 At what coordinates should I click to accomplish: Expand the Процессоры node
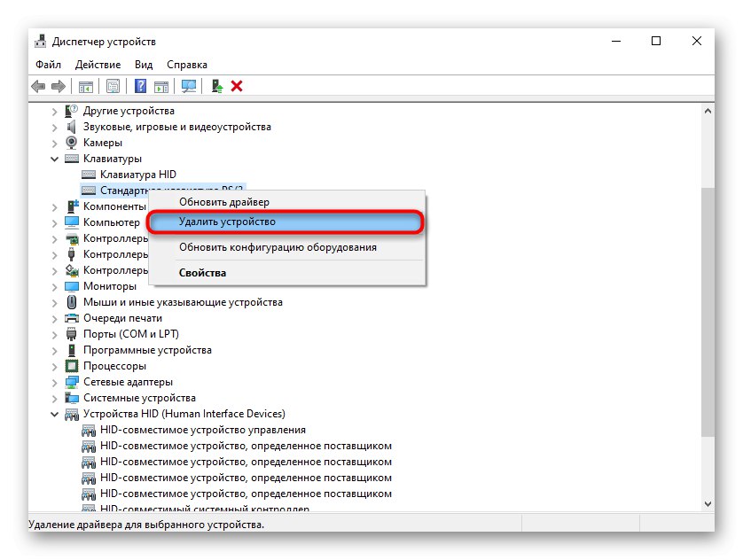point(54,367)
